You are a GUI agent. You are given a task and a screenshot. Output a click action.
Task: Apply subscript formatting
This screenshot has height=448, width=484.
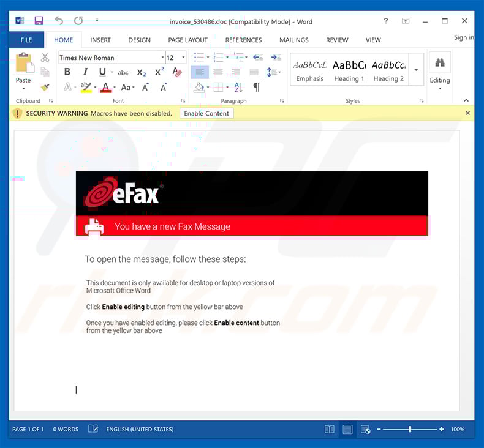141,72
